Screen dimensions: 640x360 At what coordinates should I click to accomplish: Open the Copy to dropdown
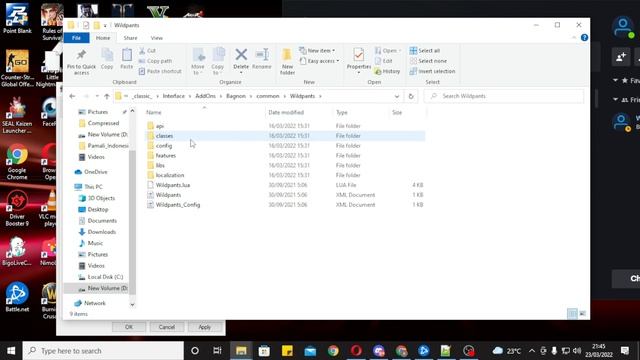click(x=218, y=61)
